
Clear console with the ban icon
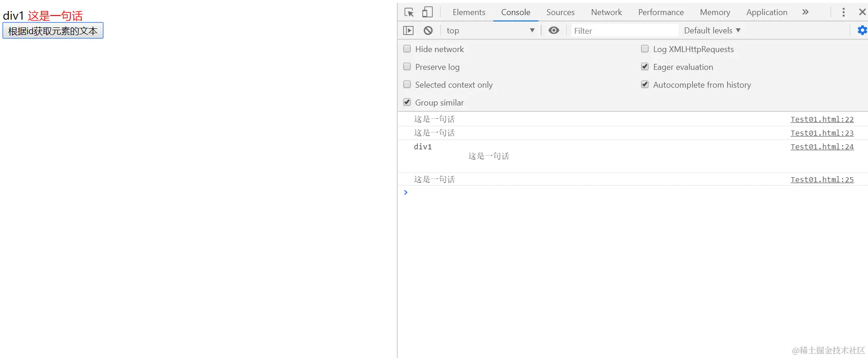[x=428, y=31]
